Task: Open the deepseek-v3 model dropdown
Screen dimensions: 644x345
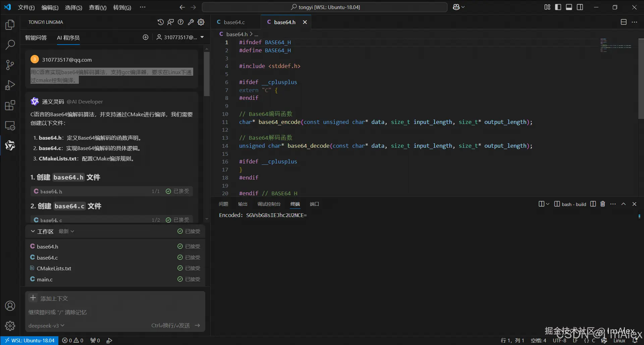Action: click(46, 326)
